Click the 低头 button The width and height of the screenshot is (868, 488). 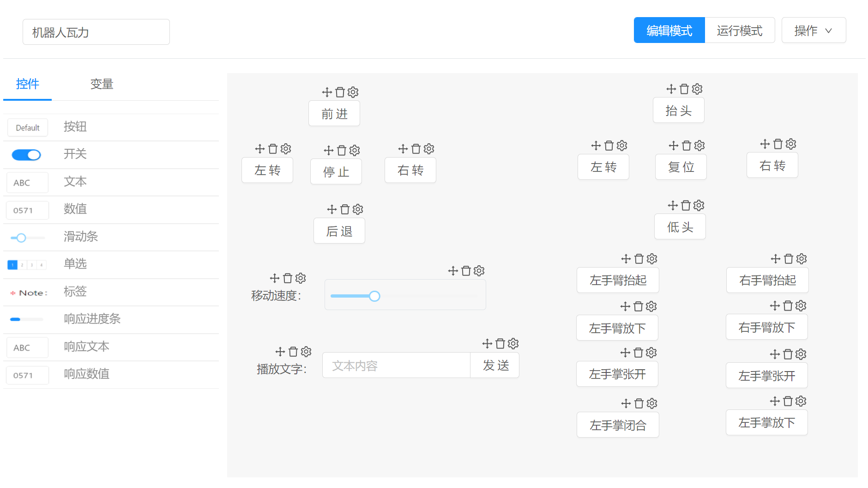(x=680, y=227)
